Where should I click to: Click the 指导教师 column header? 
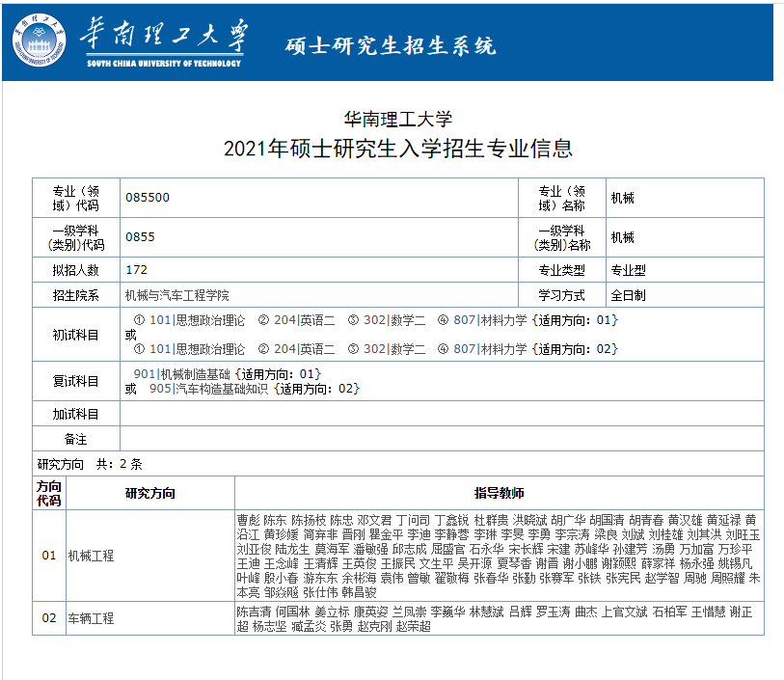pyautogui.click(x=499, y=493)
